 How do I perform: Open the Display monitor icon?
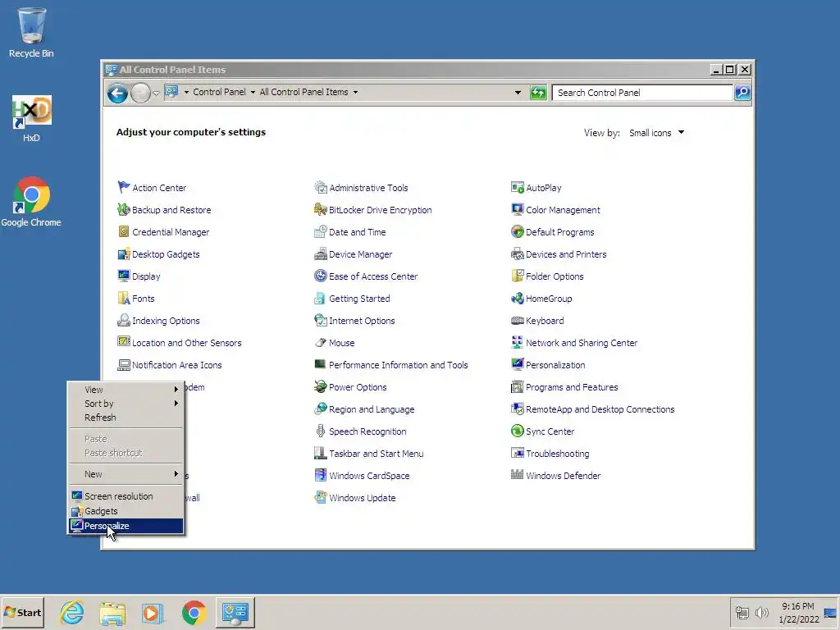pyautogui.click(x=124, y=276)
